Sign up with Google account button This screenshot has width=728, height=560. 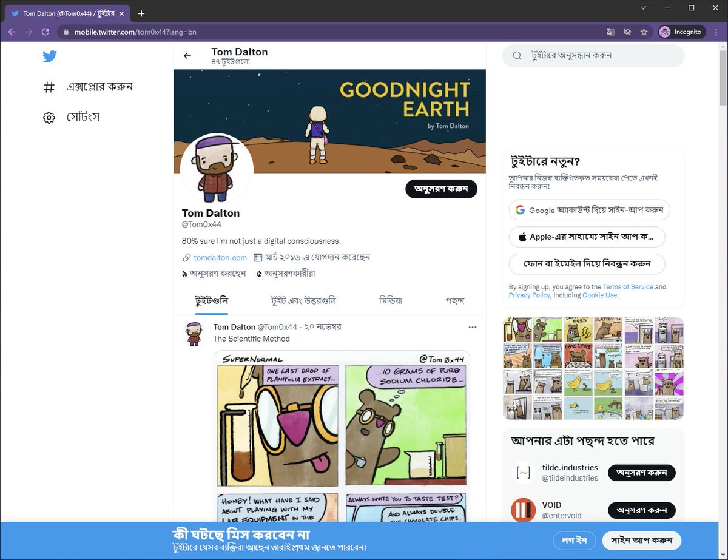(x=589, y=210)
